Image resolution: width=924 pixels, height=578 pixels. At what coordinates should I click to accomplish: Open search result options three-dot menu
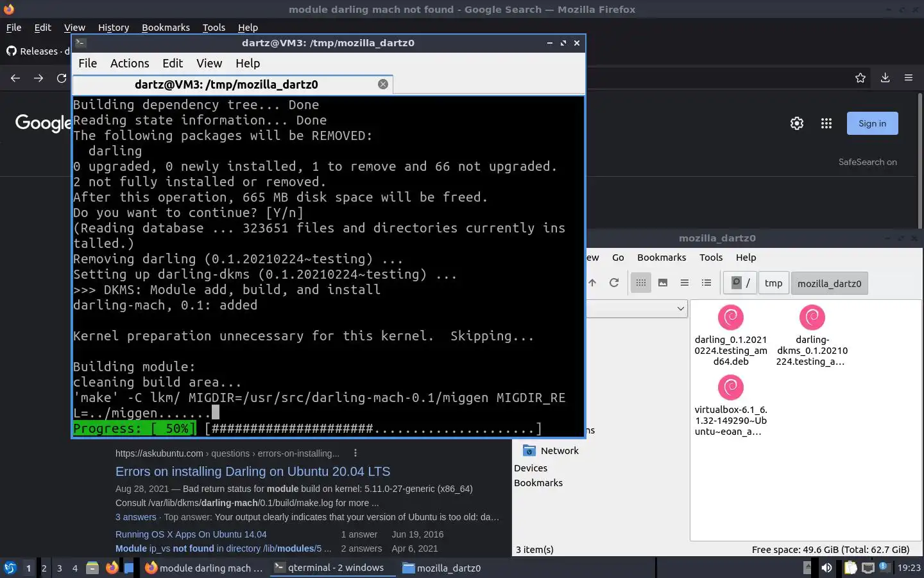pyautogui.click(x=355, y=453)
